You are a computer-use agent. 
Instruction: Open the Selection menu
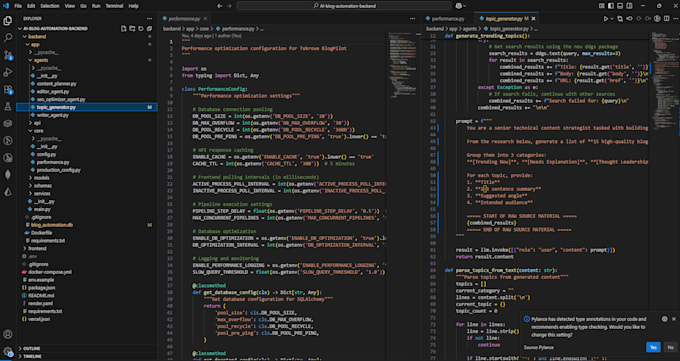(x=50, y=6)
